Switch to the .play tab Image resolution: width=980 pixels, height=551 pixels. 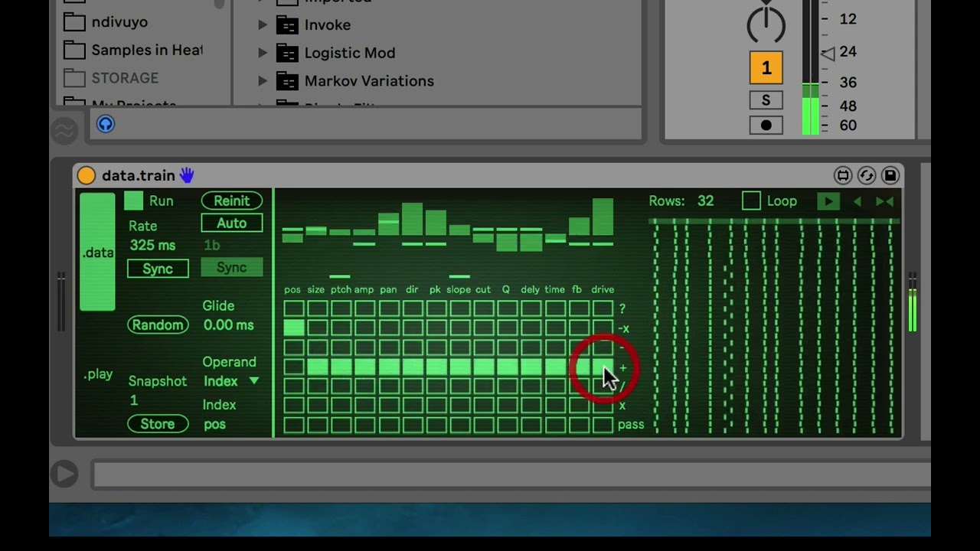[98, 374]
